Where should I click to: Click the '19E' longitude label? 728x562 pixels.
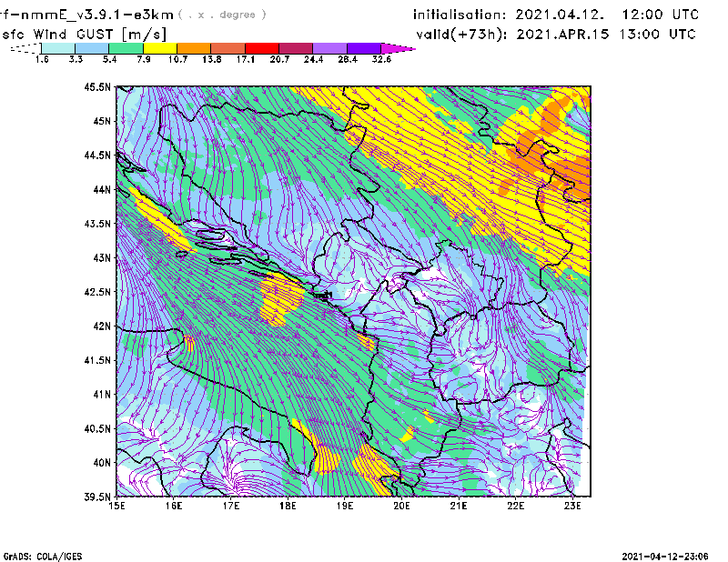[345, 506]
